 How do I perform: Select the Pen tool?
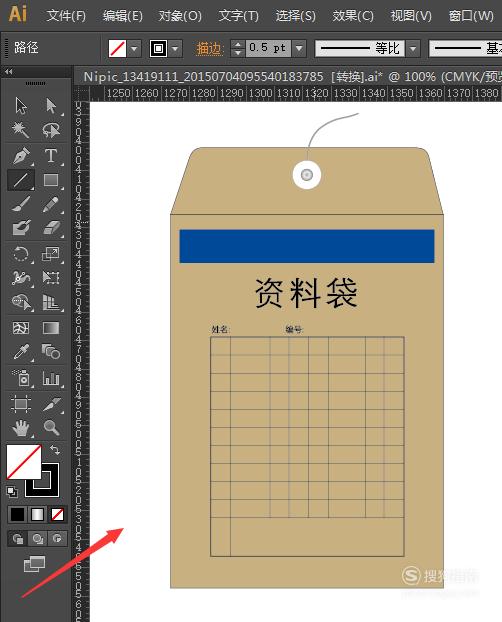point(21,156)
